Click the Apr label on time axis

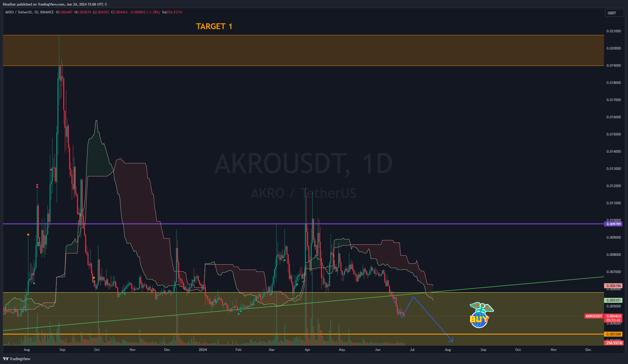point(307,350)
